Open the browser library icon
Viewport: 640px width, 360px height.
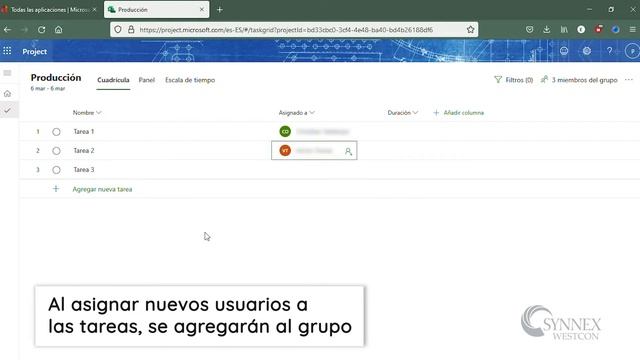pos(564,29)
